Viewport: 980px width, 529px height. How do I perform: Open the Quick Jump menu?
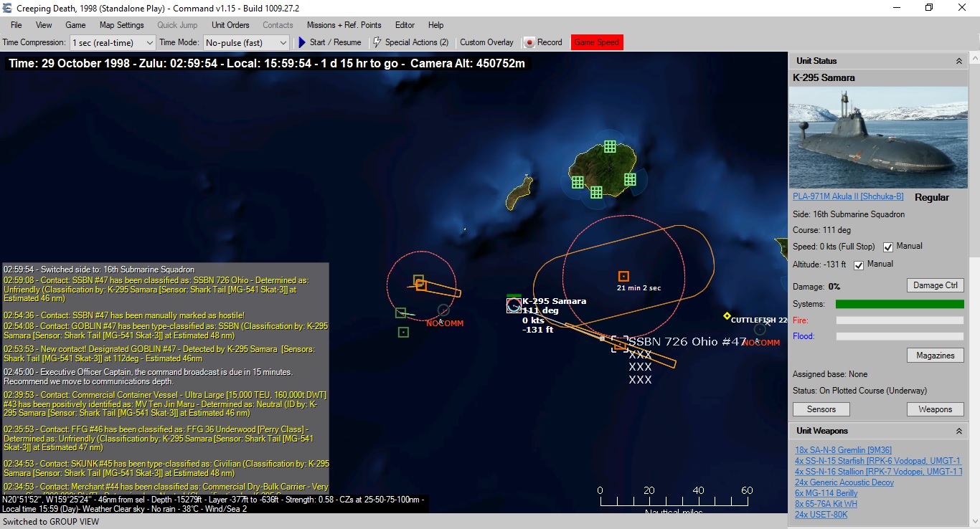click(177, 25)
